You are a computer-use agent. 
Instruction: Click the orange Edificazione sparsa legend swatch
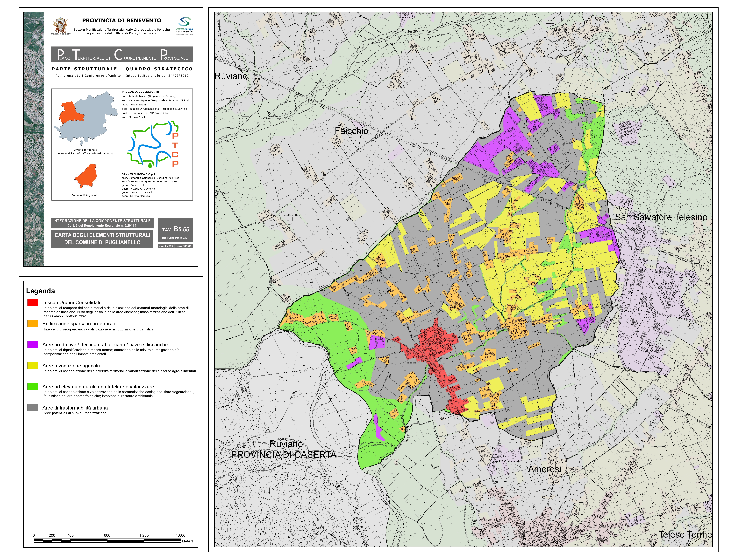point(33,323)
